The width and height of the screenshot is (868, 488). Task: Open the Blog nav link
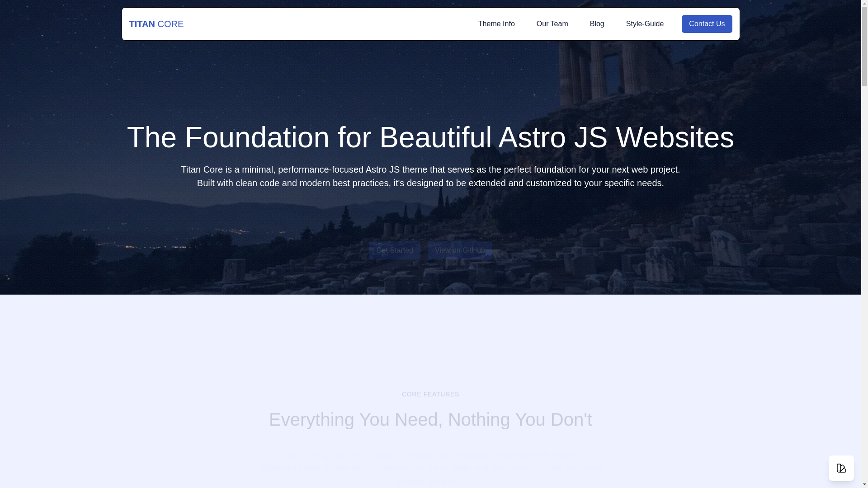pyautogui.click(x=597, y=24)
